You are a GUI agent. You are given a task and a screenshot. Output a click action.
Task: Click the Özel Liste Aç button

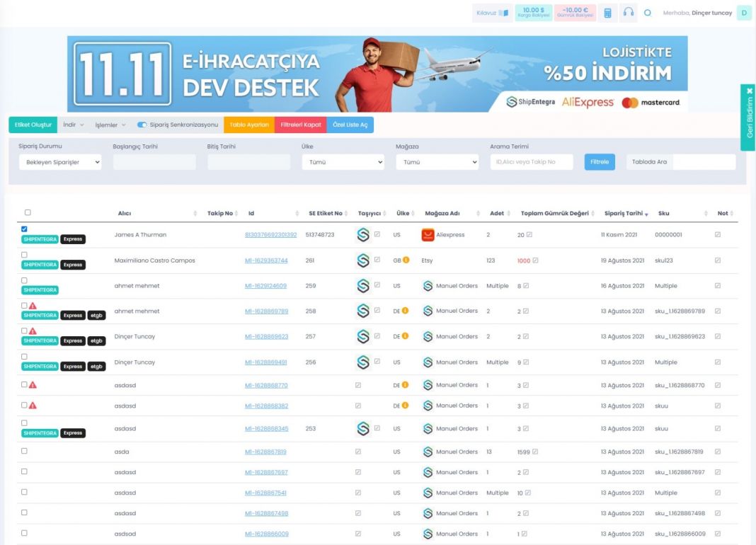click(350, 125)
